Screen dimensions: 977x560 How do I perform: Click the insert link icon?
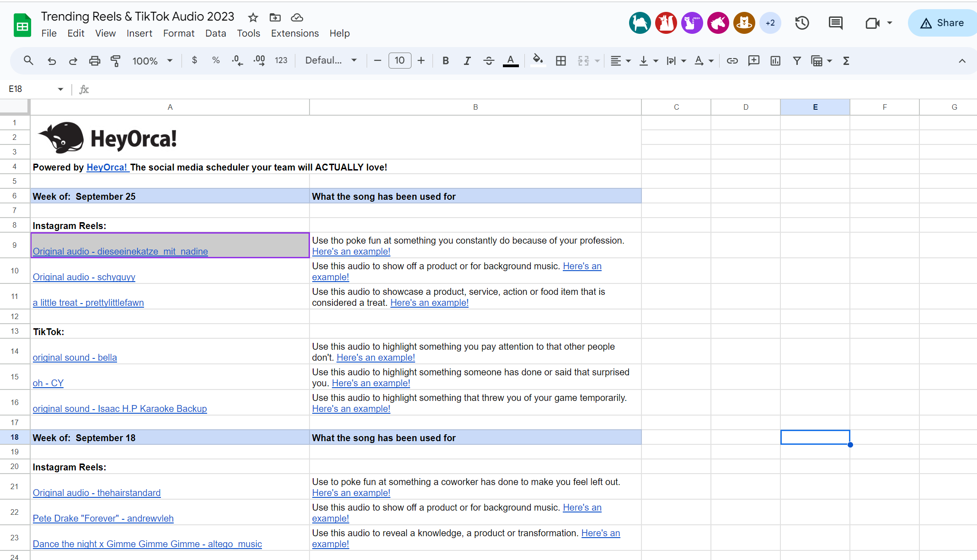coord(732,61)
